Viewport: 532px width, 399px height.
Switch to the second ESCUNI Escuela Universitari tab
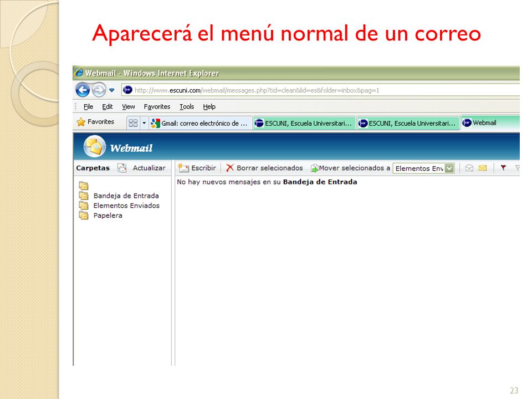[x=408, y=123]
